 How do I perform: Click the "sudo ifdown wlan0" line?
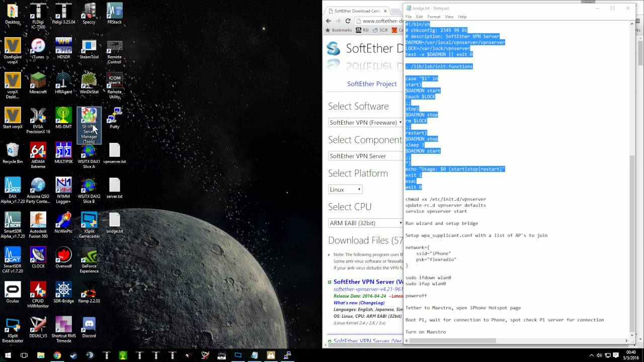pyautogui.click(x=428, y=278)
